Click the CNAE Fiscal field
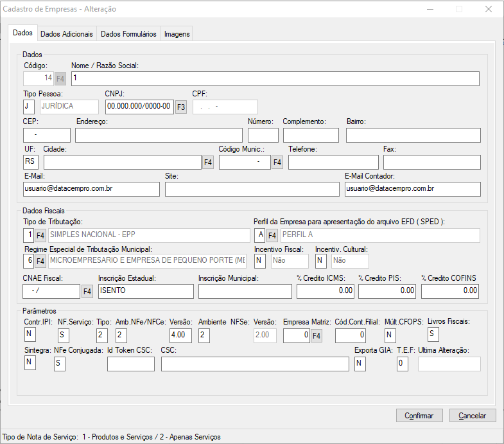Screen dimensions: 504x444 pyautogui.click(x=51, y=291)
